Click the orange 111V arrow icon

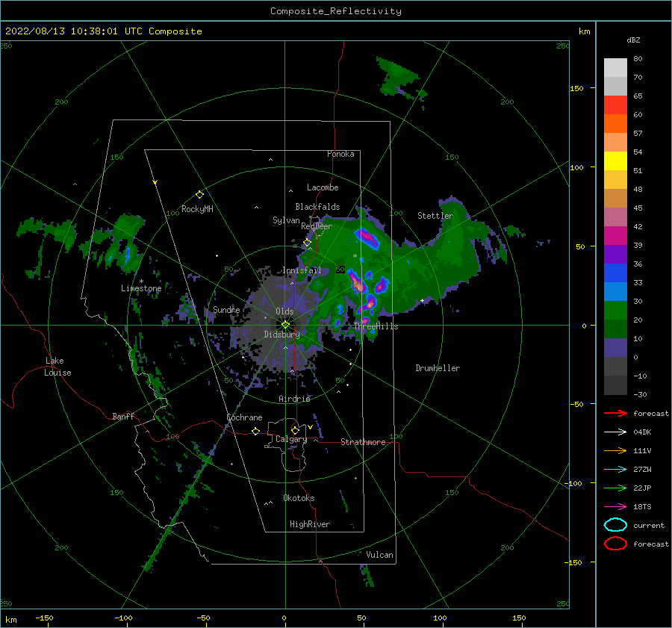(615, 450)
